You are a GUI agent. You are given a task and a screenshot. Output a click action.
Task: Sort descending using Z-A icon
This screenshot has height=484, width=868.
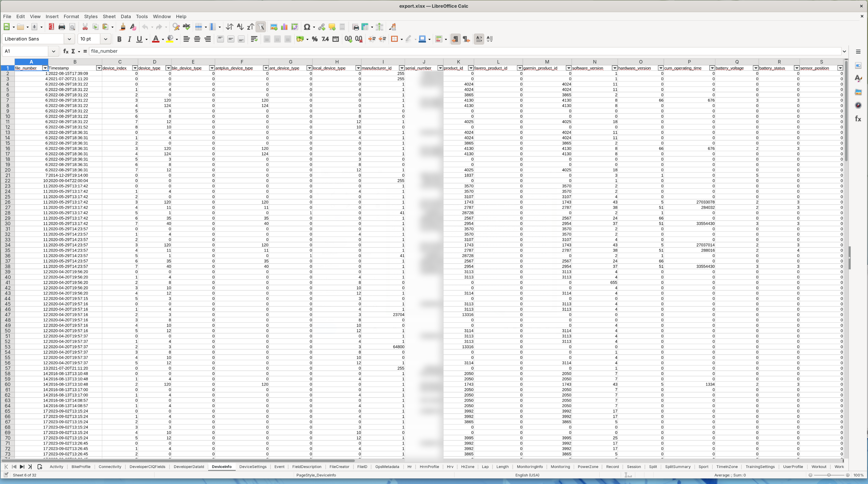pyautogui.click(x=250, y=27)
